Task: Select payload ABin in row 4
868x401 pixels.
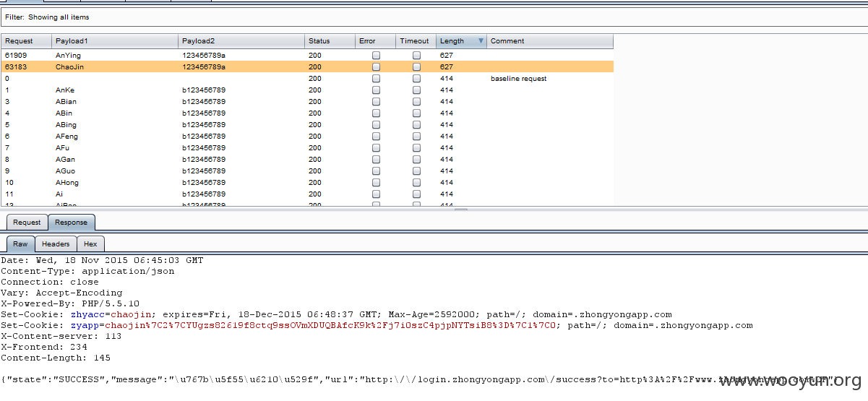Action: (x=64, y=113)
